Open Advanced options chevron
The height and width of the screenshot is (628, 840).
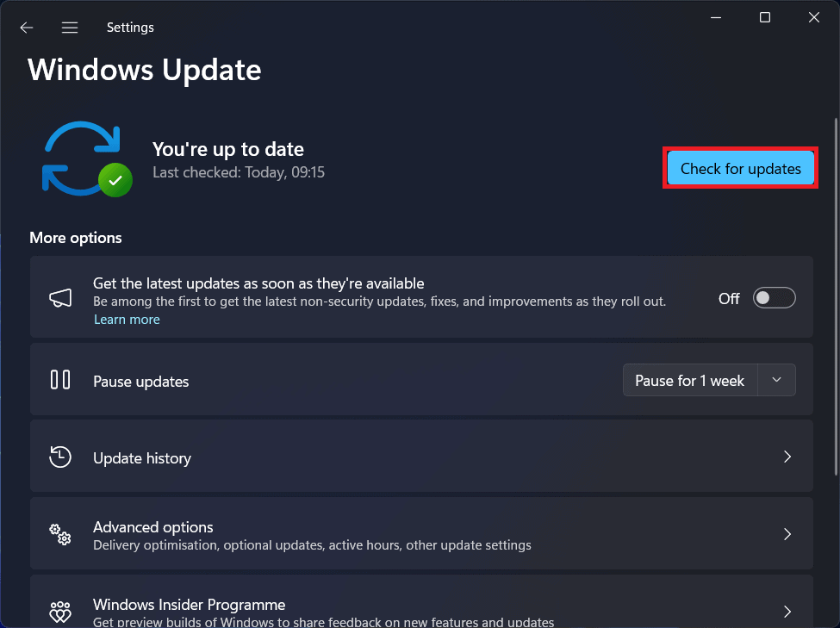[x=787, y=534]
